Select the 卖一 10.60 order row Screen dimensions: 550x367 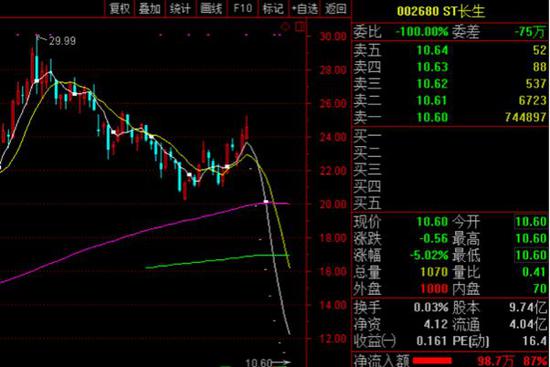(x=450, y=117)
